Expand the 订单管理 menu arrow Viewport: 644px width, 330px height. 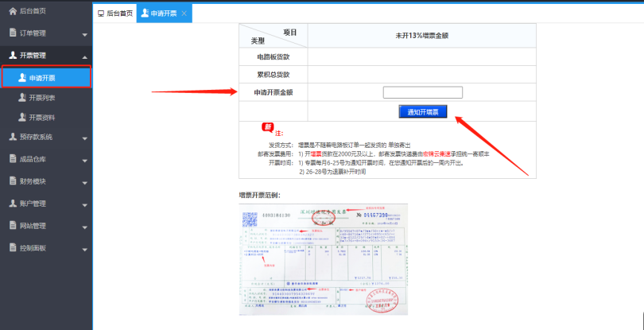pyautogui.click(x=84, y=35)
